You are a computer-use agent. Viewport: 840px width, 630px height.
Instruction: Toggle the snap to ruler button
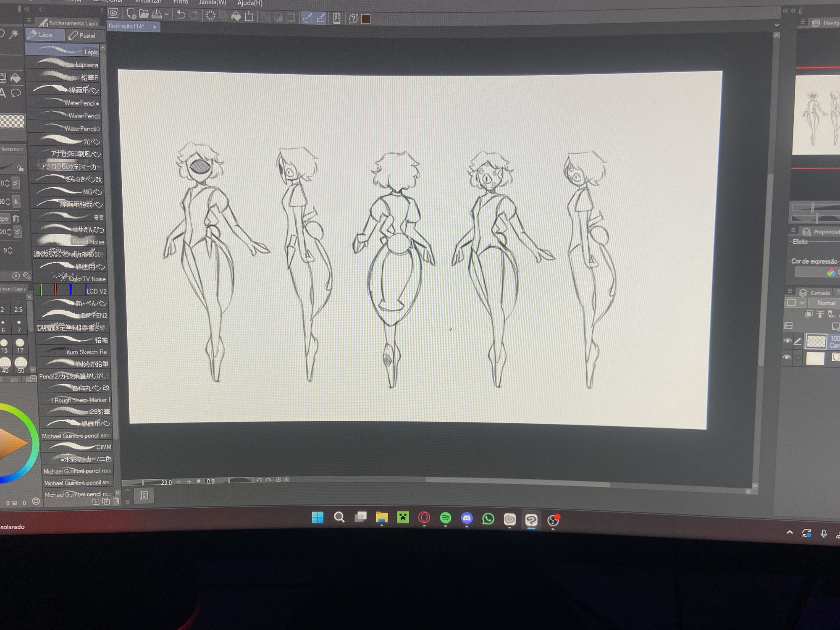[x=307, y=18]
